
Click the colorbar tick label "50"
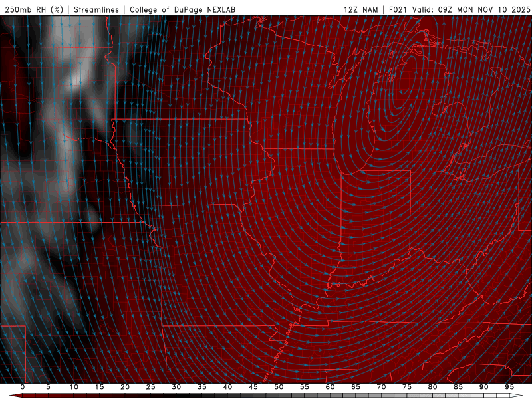279,387
